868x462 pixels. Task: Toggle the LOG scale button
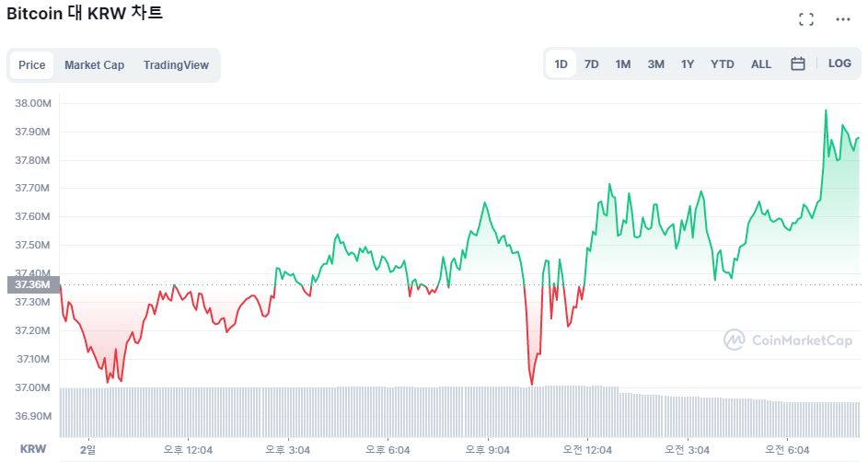coord(839,64)
